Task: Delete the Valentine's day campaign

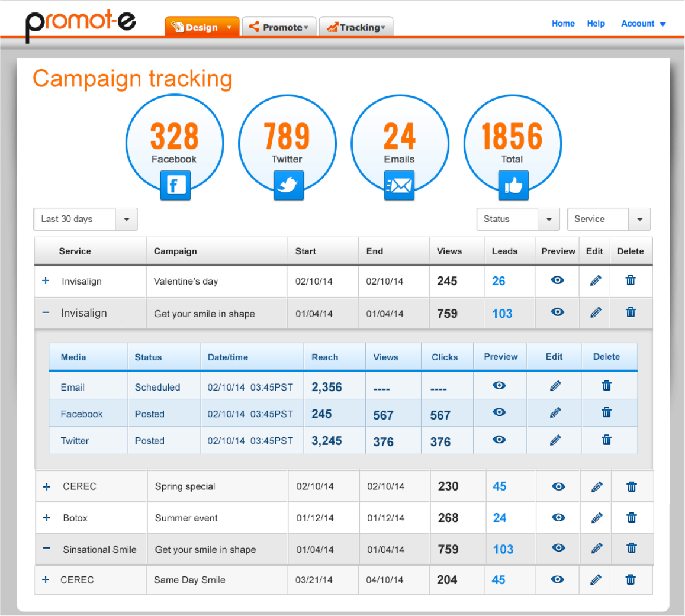Action: click(x=631, y=280)
